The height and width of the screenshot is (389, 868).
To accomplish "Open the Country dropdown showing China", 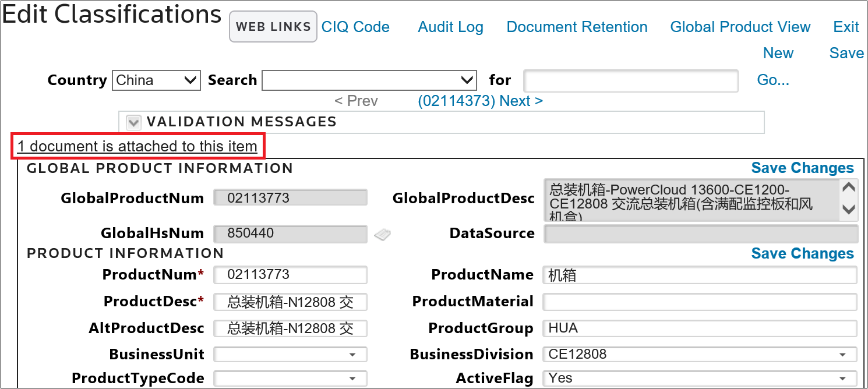I will pos(156,80).
